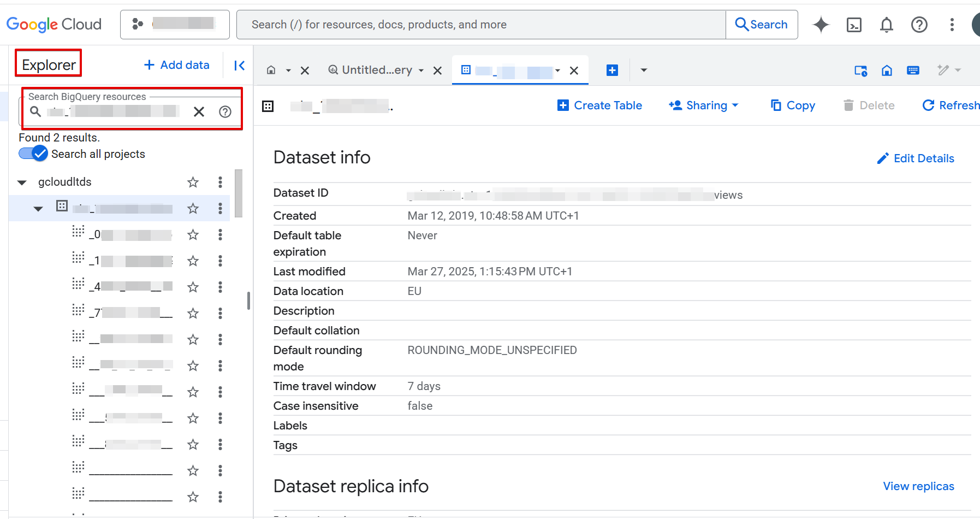
Task: Click the project picker button
Action: click(175, 24)
